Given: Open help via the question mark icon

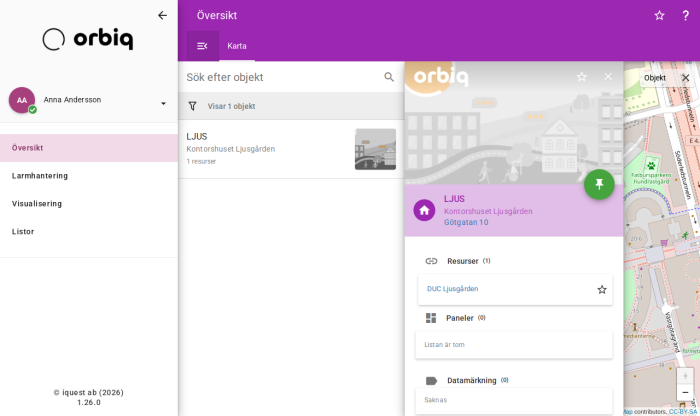Looking at the screenshot, I should 685,16.
